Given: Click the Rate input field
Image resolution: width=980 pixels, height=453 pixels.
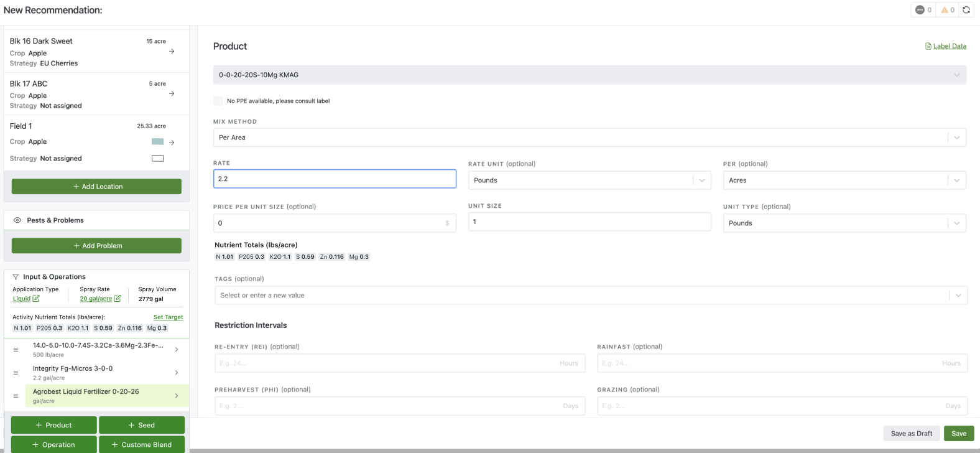Looking at the screenshot, I should pyautogui.click(x=335, y=179).
